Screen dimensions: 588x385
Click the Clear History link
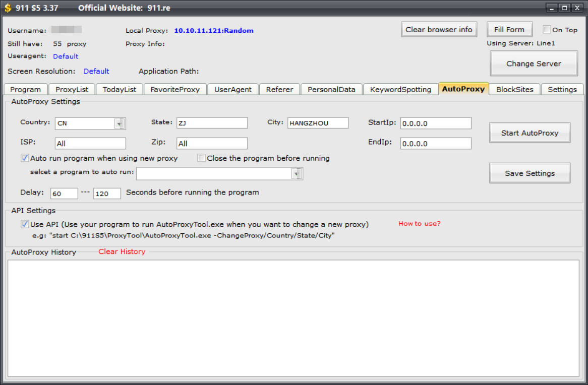coord(122,251)
